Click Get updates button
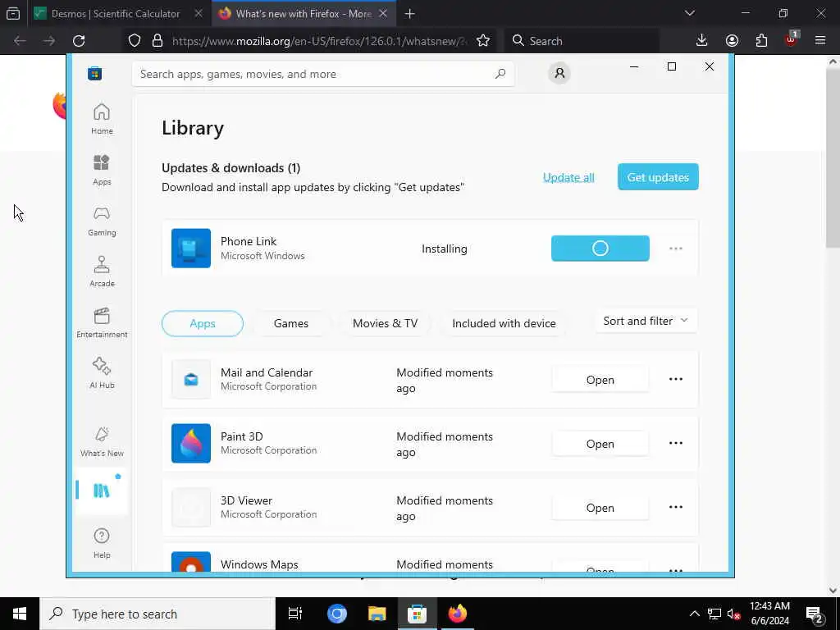The width and height of the screenshot is (840, 630). point(658,177)
